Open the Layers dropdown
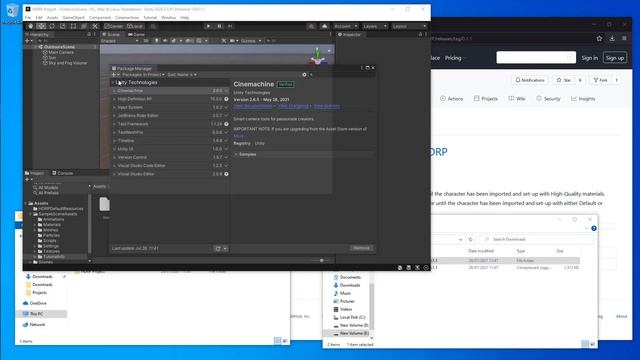 coord(374,26)
